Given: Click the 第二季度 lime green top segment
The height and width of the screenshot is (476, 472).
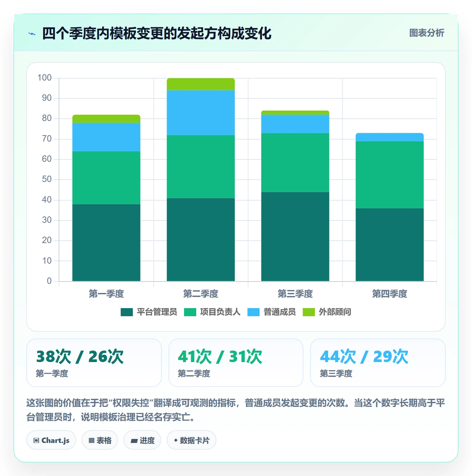Looking at the screenshot, I should [201, 84].
